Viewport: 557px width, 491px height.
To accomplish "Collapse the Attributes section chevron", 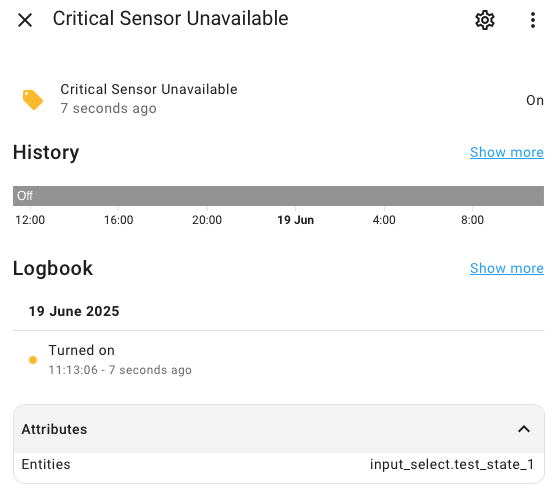I will click(x=524, y=429).
